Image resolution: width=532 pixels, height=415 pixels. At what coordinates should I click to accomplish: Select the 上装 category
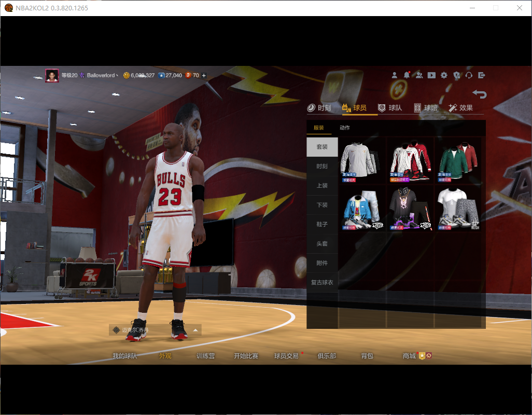(x=322, y=186)
